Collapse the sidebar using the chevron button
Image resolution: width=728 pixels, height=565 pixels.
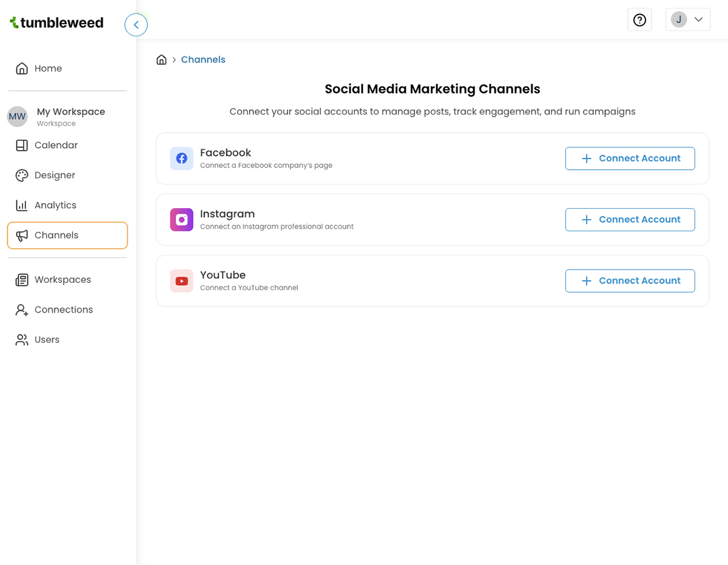[136, 24]
